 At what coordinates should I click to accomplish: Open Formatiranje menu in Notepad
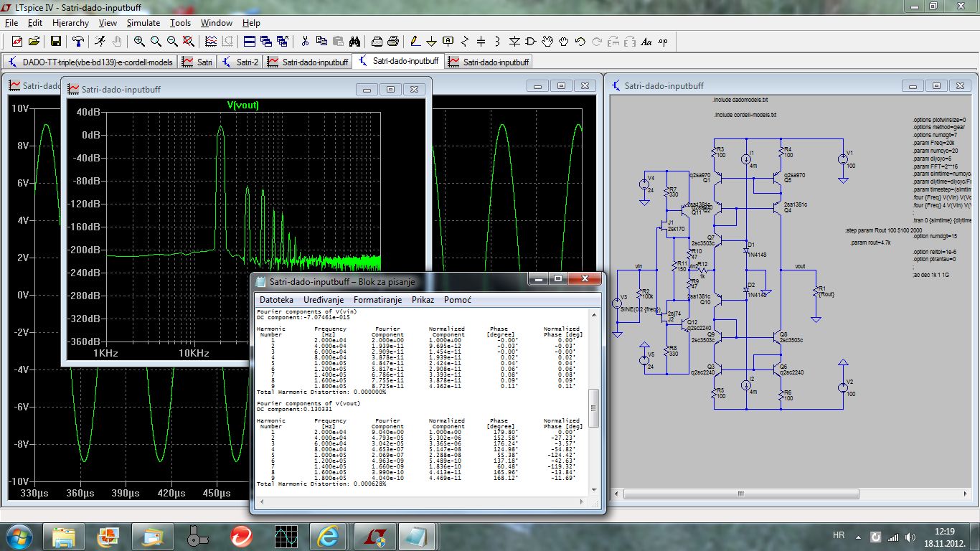pos(377,299)
